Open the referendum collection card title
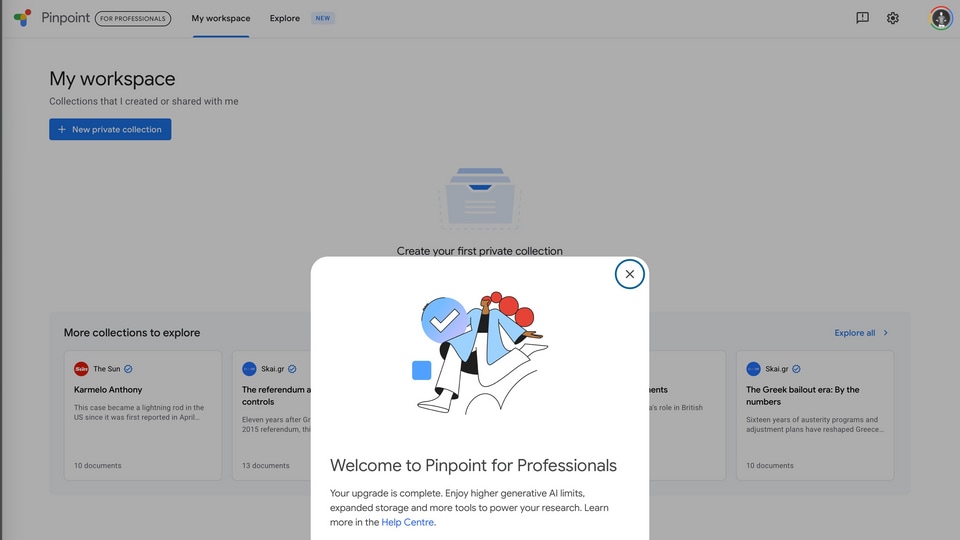This screenshot has width=960, height=540. [276, 396]
